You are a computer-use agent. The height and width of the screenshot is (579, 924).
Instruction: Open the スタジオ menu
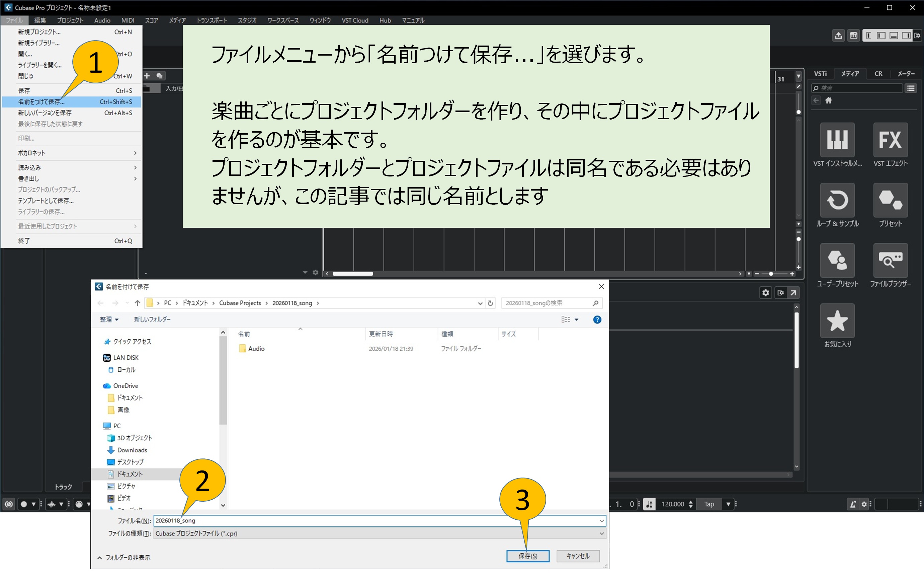click(x=247, y=20)
